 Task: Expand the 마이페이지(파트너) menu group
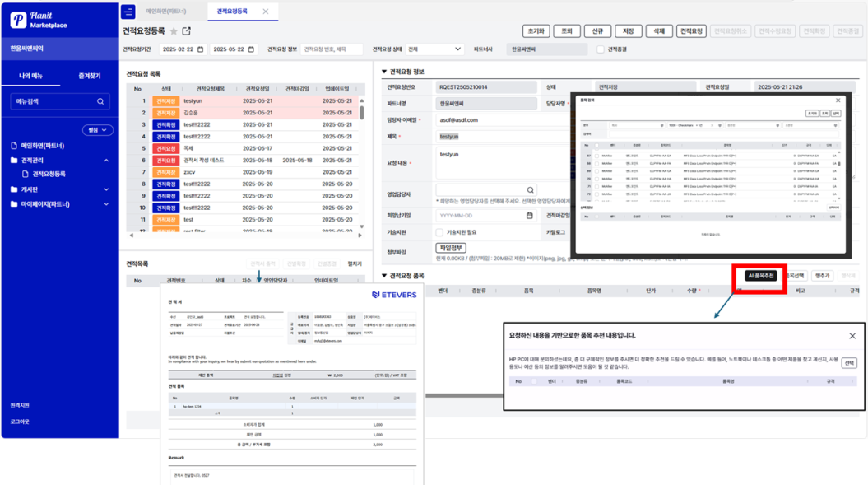click(x=106, y=204)
